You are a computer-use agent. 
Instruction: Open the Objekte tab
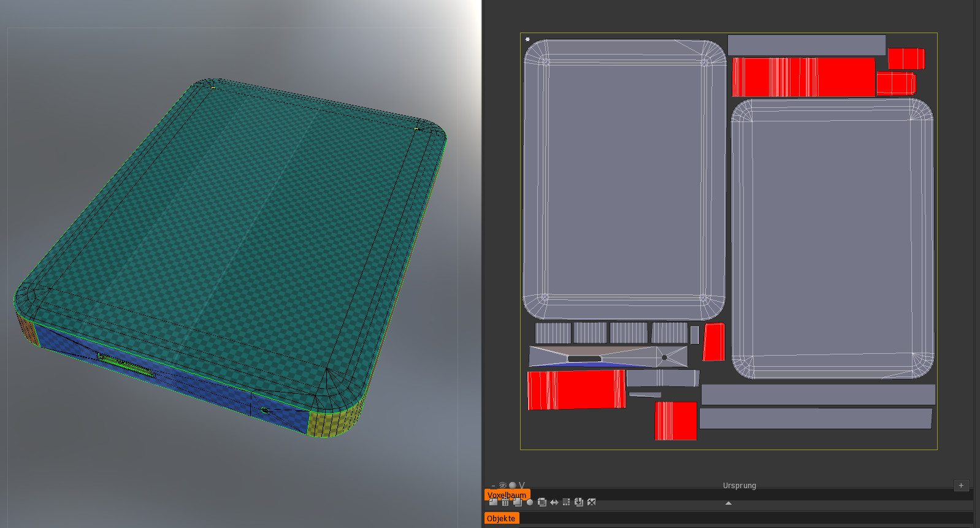click(x=502, y=518)
